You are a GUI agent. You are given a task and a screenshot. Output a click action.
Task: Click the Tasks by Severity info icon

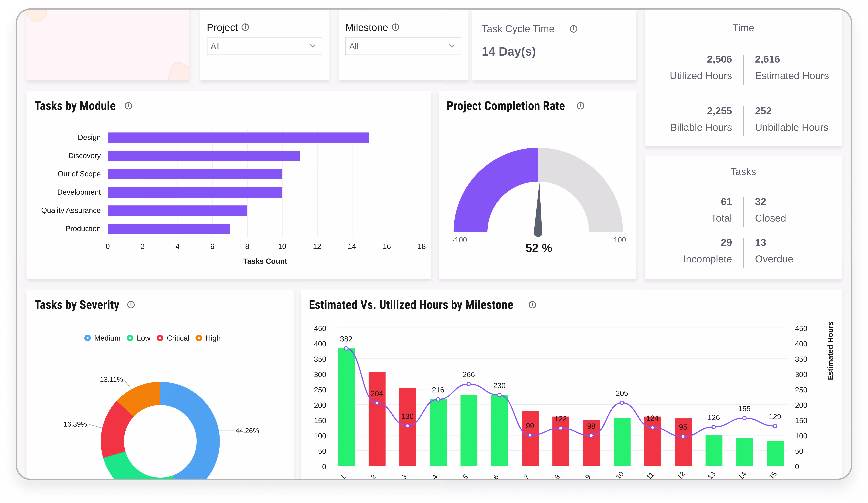click(131, 305)
